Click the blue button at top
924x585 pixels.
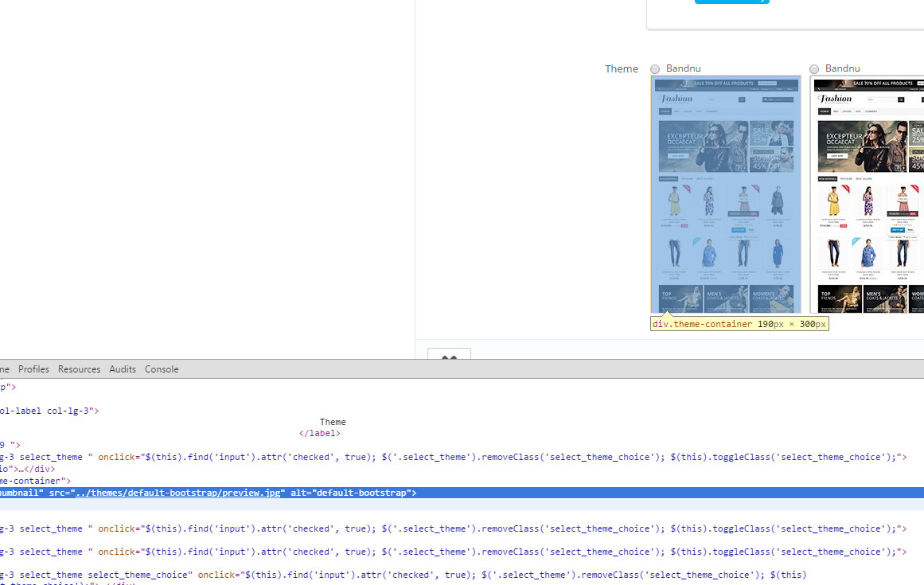click(732, 2)
